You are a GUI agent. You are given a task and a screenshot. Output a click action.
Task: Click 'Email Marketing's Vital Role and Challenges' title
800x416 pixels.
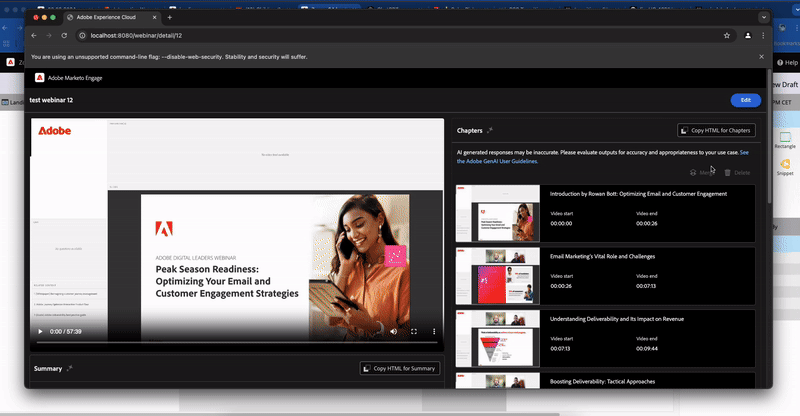(602, 256)
